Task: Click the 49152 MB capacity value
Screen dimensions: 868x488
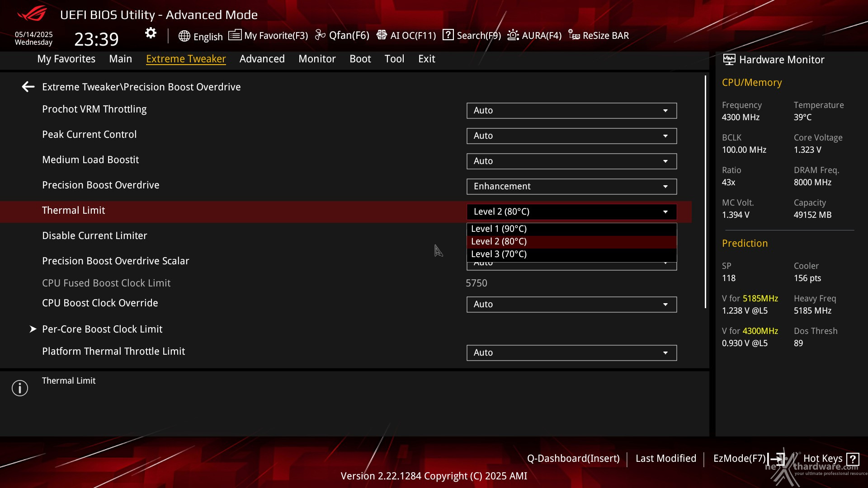Action: point(812,215)
